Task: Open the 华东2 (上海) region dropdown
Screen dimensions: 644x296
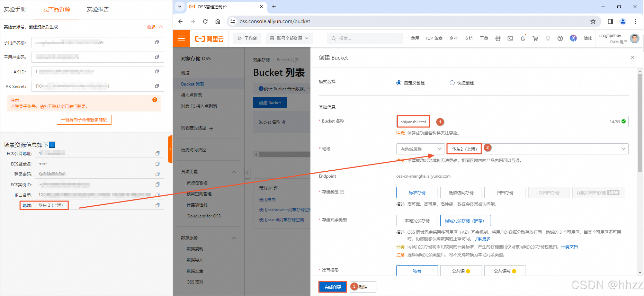Action: [538, 149]
